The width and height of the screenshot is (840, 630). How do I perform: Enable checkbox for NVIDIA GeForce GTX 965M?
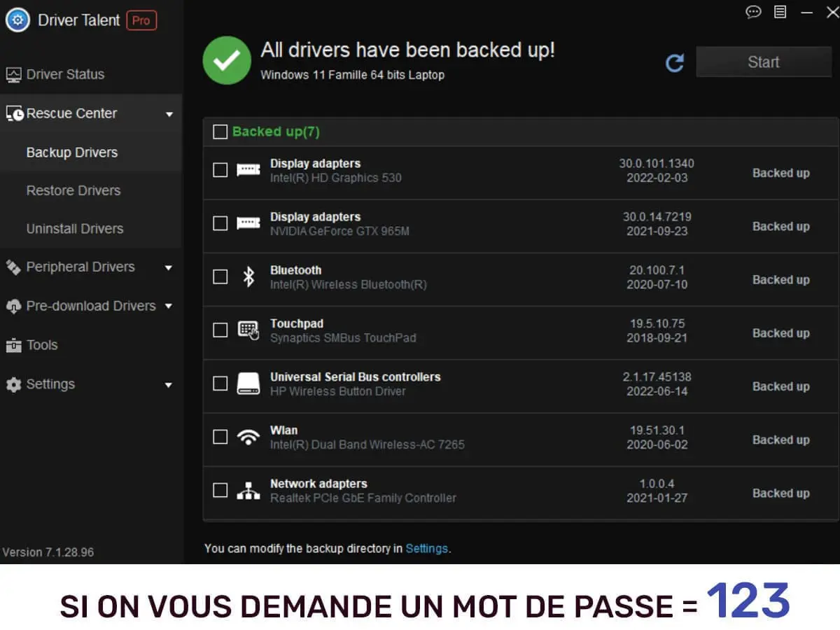pos(220,223)
